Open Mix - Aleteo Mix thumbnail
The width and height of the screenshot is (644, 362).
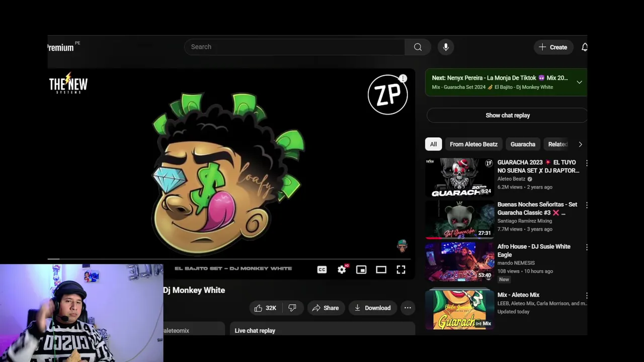pos(460,309)
